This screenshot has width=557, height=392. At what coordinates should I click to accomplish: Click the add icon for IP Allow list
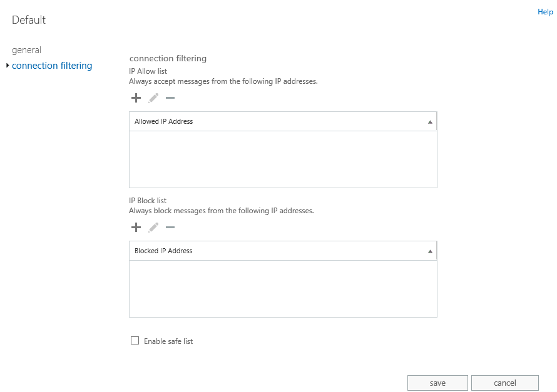[x=136, y=98]
